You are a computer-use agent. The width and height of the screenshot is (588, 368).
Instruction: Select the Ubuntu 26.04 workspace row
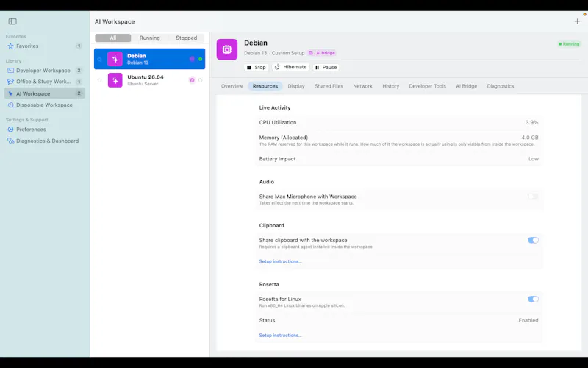[x=150, y=80]
